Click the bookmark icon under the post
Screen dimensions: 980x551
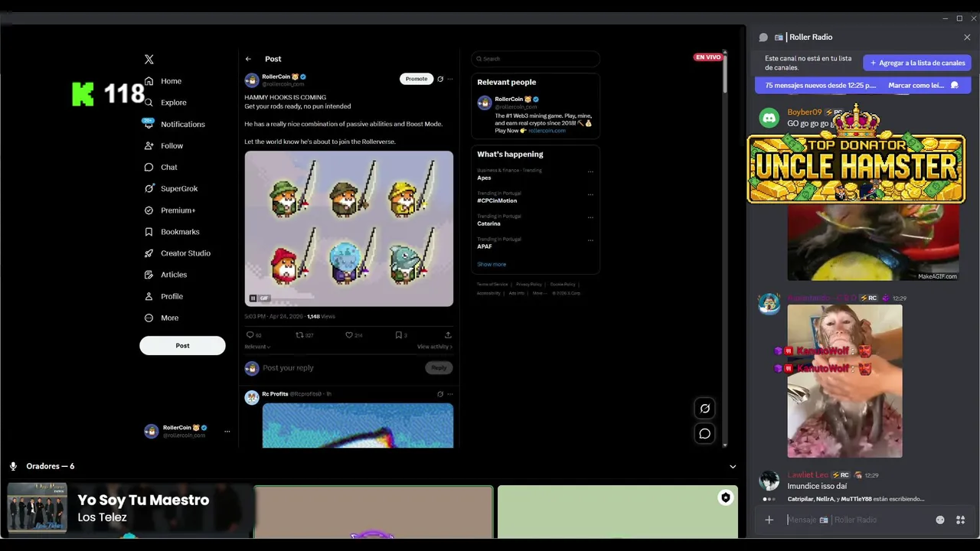pos(398,334)
